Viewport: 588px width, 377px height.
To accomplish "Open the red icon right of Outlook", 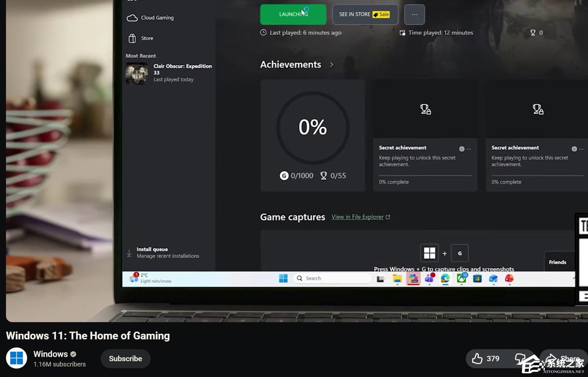I will click(509, 279).
